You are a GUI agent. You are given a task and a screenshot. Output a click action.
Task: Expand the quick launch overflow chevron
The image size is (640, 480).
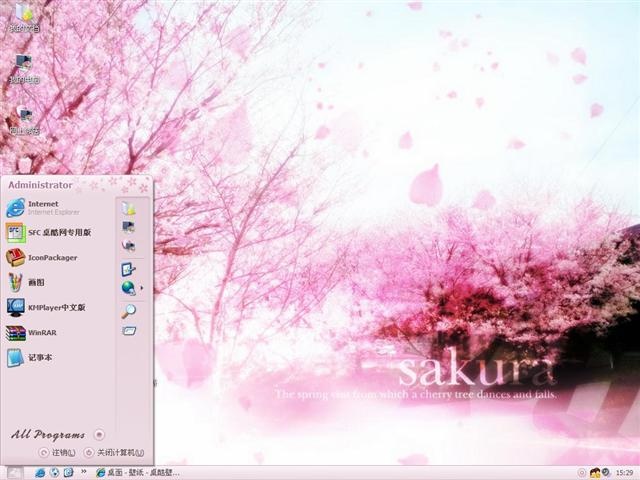click(x=84, y=472)
